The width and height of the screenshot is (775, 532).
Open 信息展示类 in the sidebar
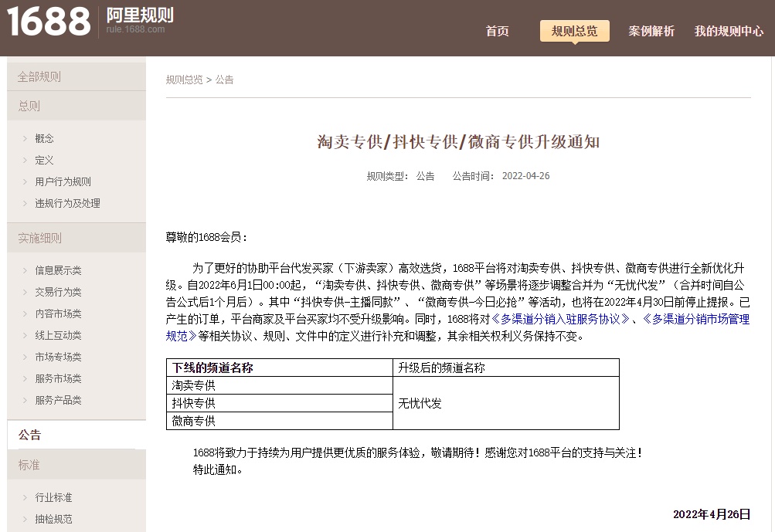point(58,270)
